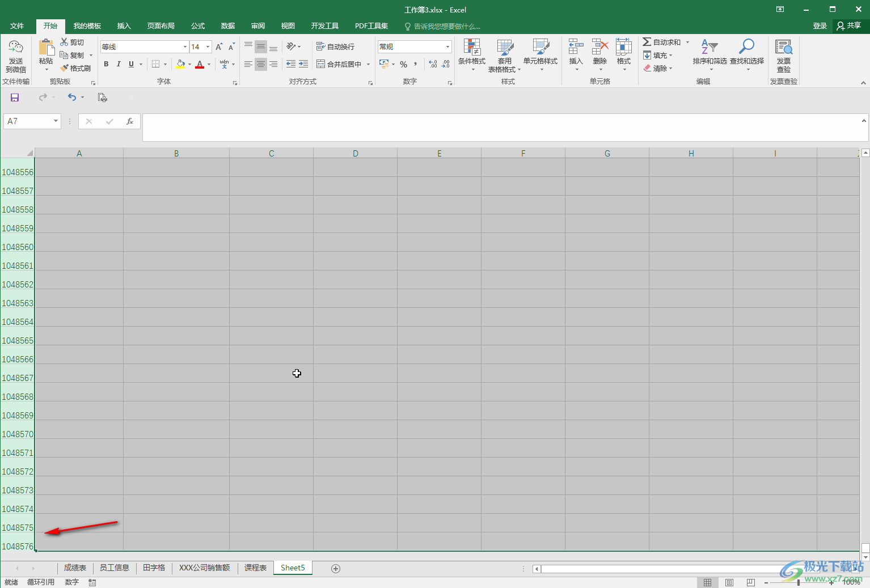The height and width of the screenshot is (588, 870).
Task: Apply Percent Style format
Action: point(403,65)
